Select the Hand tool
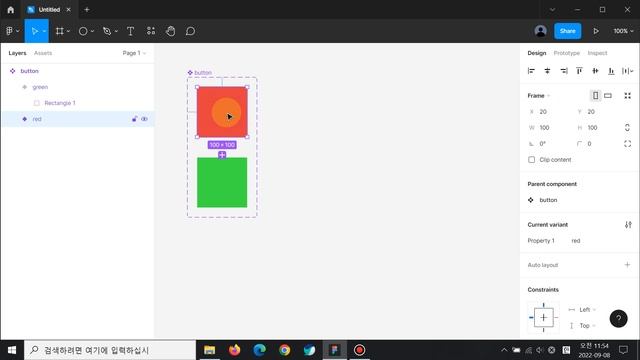640x360 pixels. 171,31
